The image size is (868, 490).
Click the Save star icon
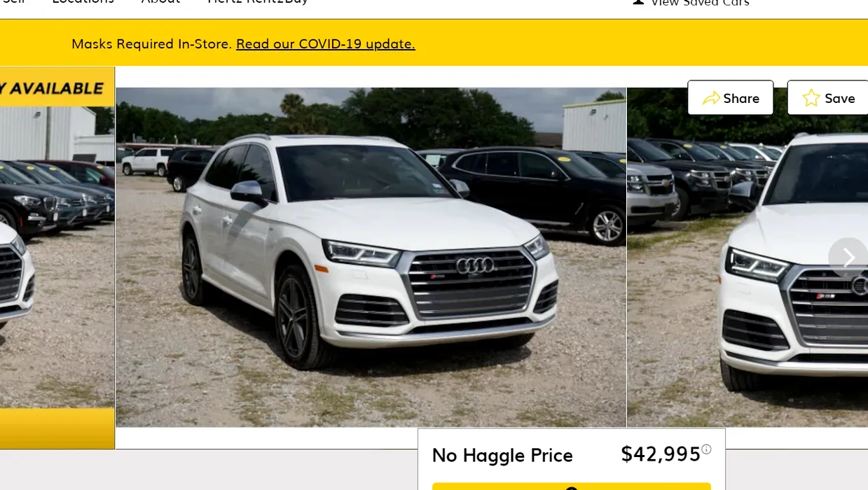point(811,98)
